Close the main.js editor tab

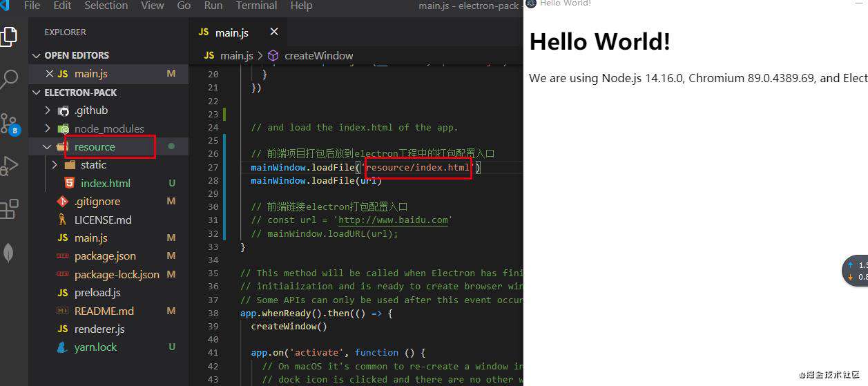[274, 32]
